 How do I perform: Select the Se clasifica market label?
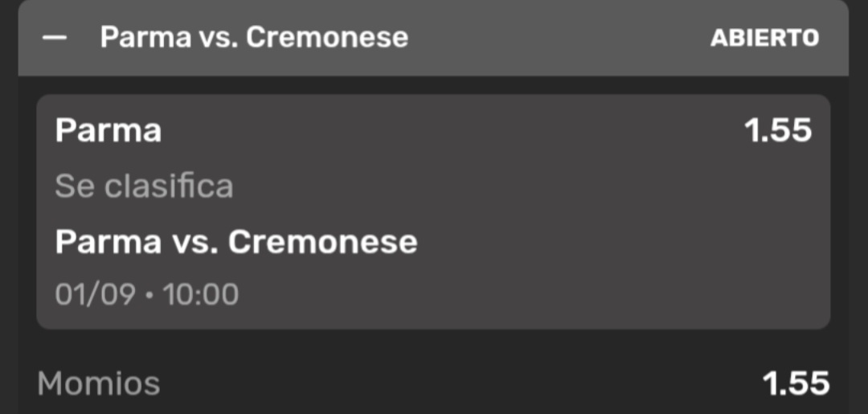point(144,187)
